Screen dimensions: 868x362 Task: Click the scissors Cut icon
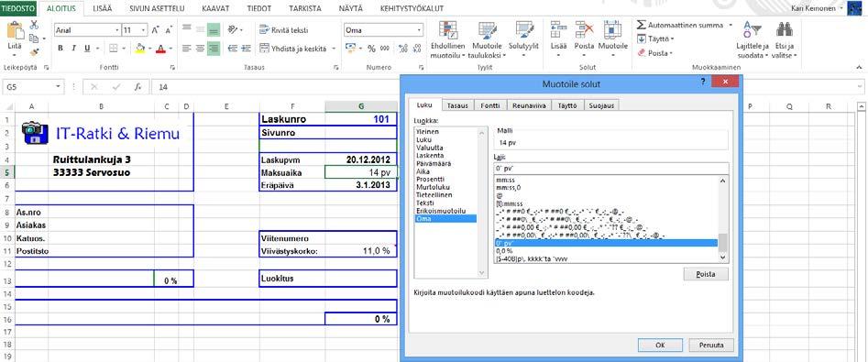[x=34, y=25]
